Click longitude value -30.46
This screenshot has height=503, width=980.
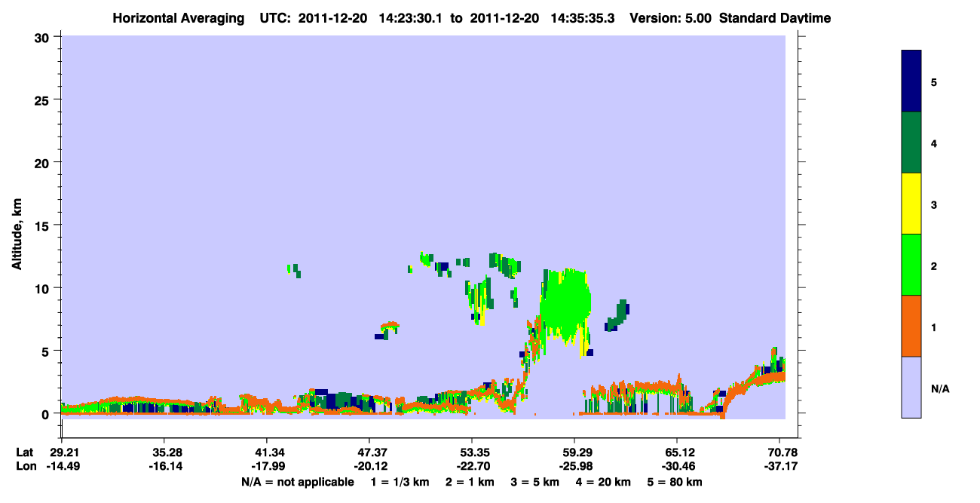pyautogui.click(x=677, y=467)
